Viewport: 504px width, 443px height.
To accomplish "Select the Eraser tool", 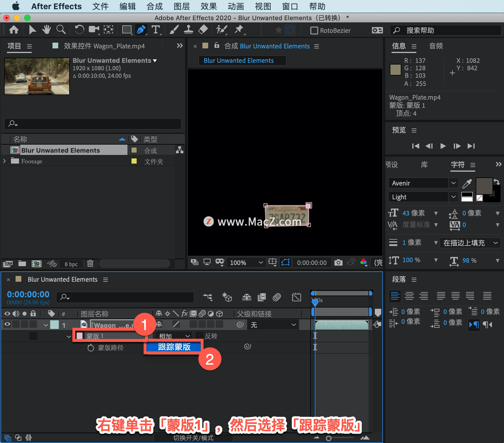I will (x=203, y=29).
